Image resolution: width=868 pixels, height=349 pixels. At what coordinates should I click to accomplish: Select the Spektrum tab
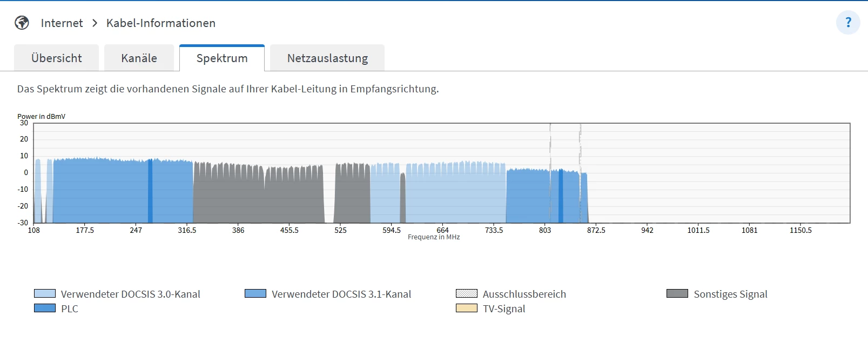tap(222, 58)
